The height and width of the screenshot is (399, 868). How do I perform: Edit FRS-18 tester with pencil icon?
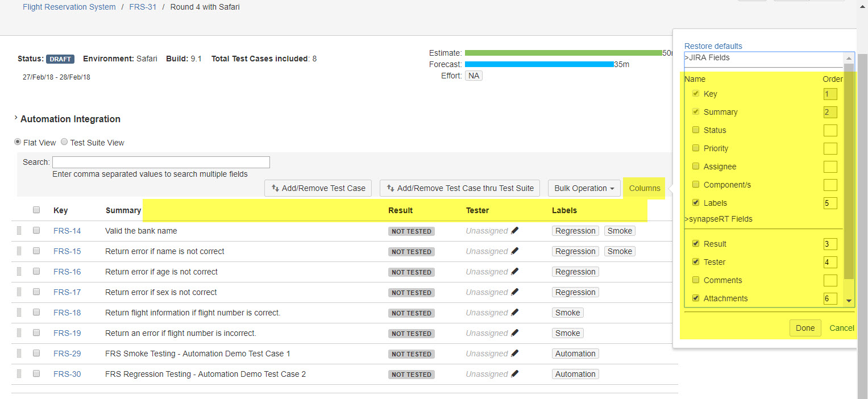click(x=515, y=313)
